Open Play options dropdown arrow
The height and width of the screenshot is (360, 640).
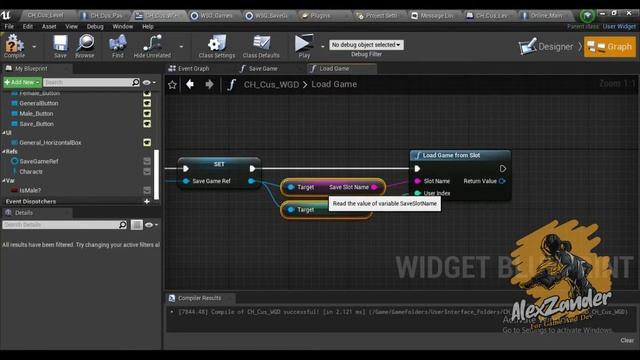click(322, 47)
